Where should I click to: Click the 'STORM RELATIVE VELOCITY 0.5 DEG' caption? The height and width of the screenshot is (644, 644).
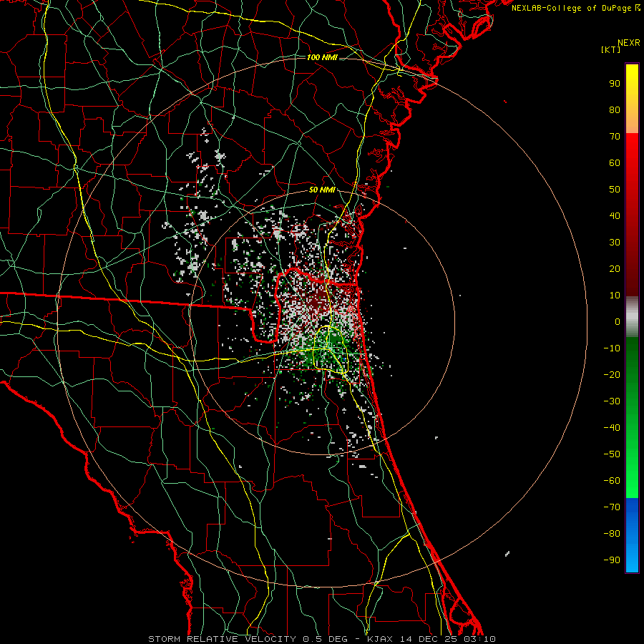[x=248, y=639]
